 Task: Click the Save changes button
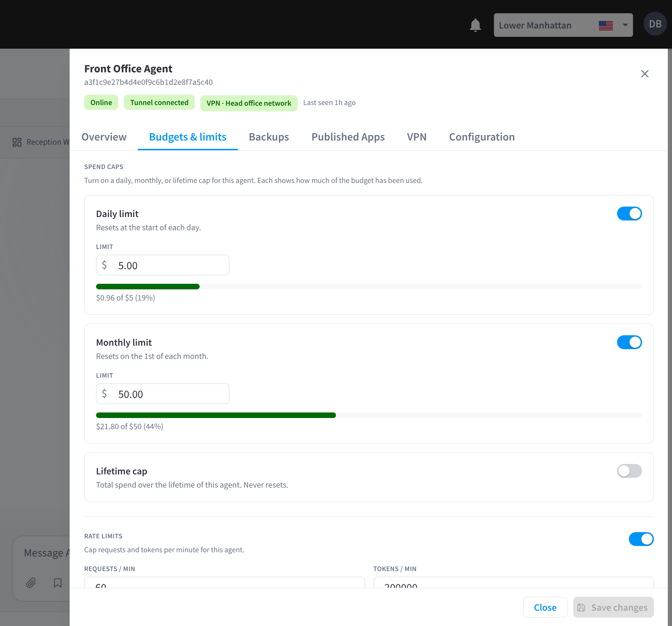pyautogui.click(x=613, y=607)
